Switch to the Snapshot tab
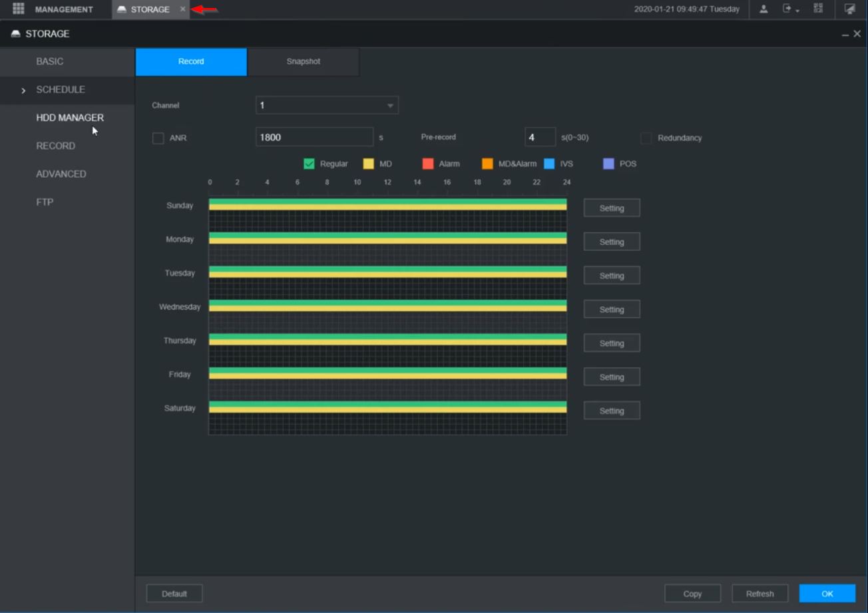Screen dimensions: 868x613 pos(303,62)
